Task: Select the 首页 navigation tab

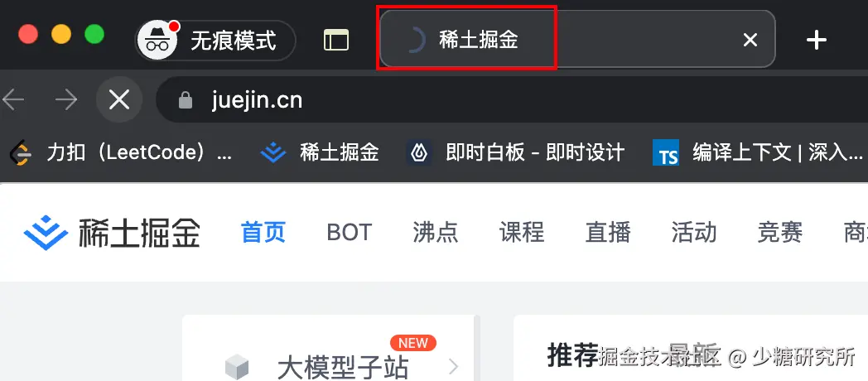Action: point(263,233)
